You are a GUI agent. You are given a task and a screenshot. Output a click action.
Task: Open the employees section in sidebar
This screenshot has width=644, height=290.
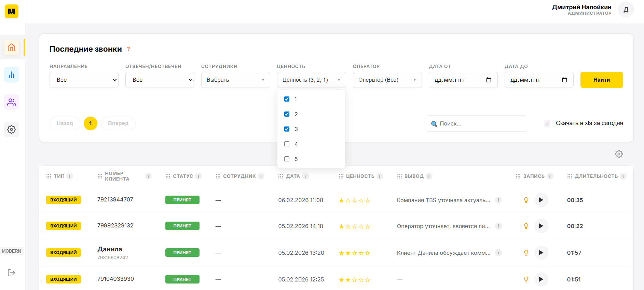pyautogui.click(x=11, y=102)
